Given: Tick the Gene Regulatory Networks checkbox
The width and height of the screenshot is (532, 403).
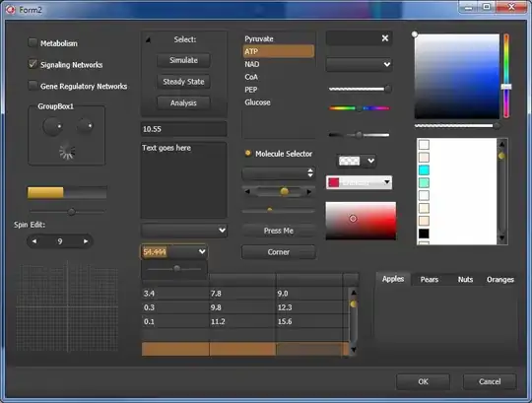Looking at the screenshot, I should (x=33, y=85).
